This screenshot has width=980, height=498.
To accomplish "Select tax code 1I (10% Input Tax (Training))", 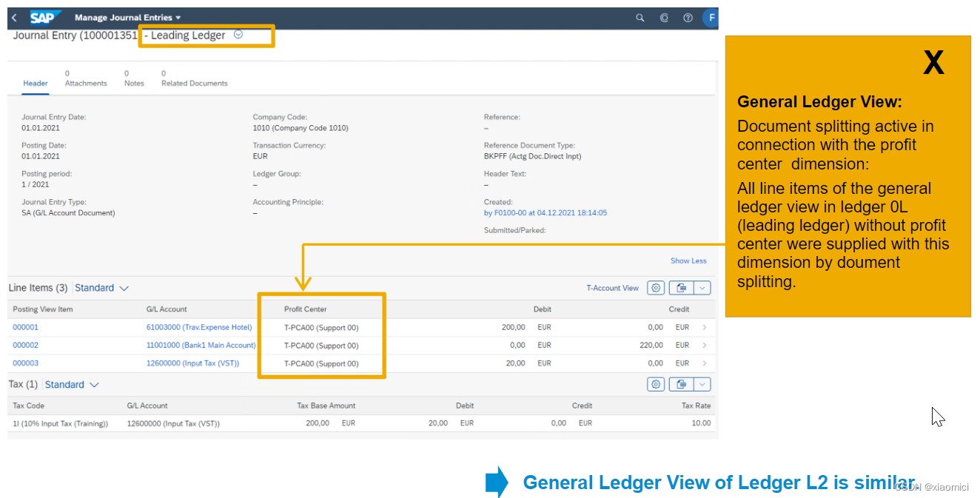I will [61, 423].
